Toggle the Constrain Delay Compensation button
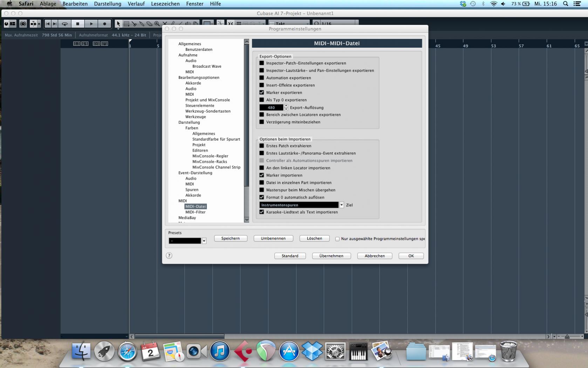588x368 pixels. [23, 24]
